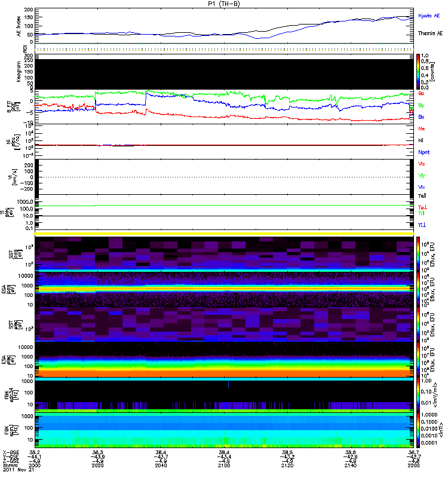Click the yellow bar above SST ions panel
Viewport: 448px width, 478px height.
point(224,234)
